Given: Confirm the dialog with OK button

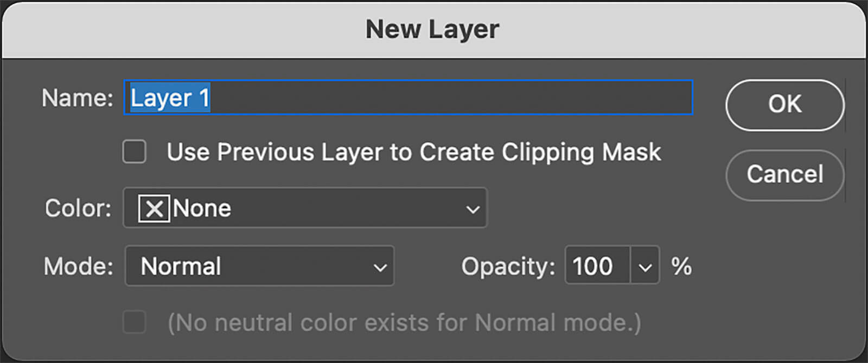Looking at the screenshot, I should pyautogui.click(x=784, y=105).
